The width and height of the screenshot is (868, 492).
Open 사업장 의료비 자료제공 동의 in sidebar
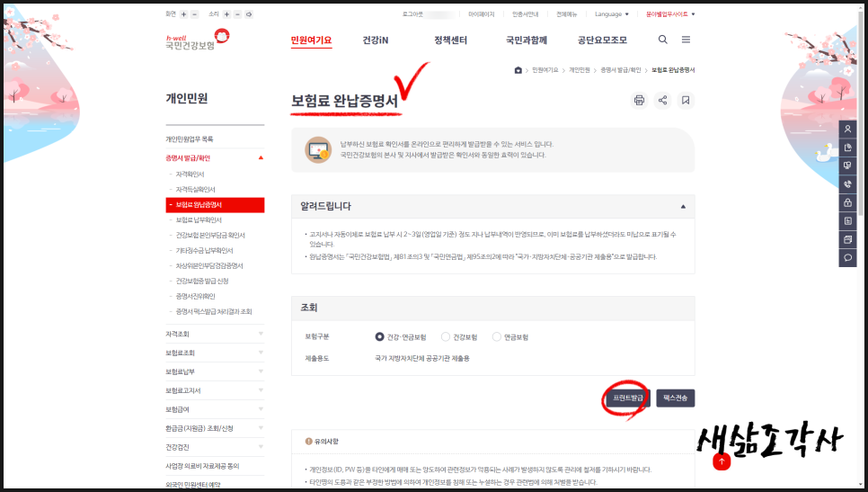(x=202, y=466)
